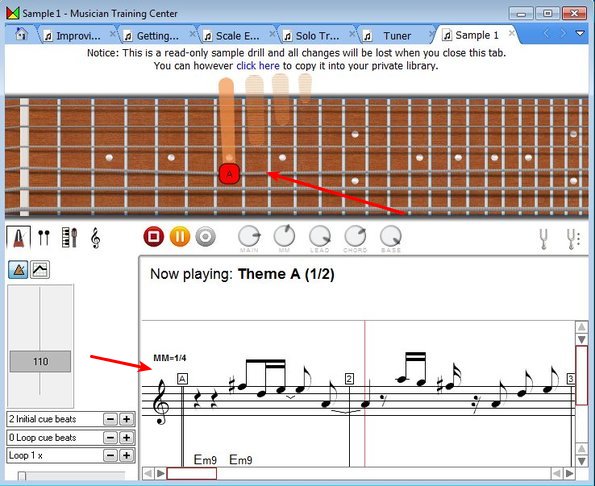Stop playback with red stop button
The height and width of the screenshot is (486, 595).
click(x=154, y=237)
